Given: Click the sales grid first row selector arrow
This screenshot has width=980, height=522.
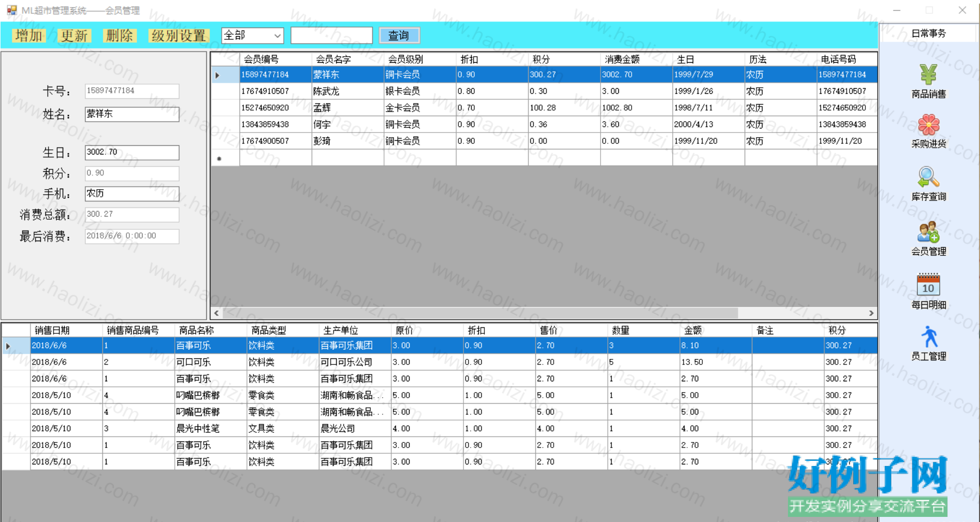Looking at the screenshot, I should pos(16,346).
